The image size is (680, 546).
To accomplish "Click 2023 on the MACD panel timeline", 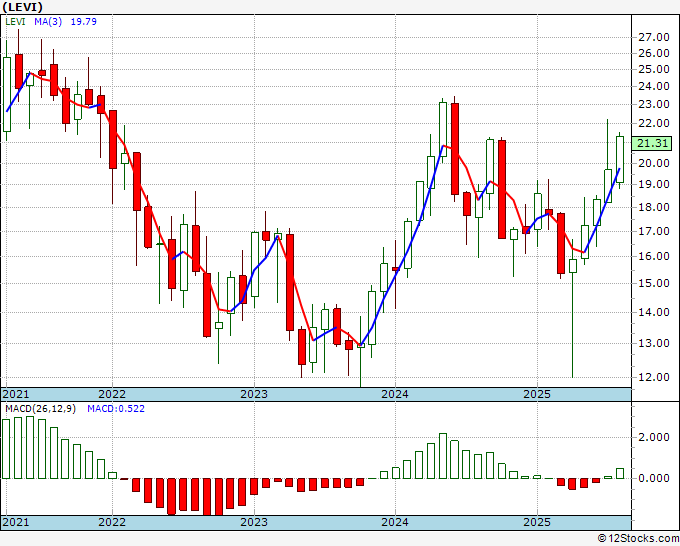I will [254, 522].
